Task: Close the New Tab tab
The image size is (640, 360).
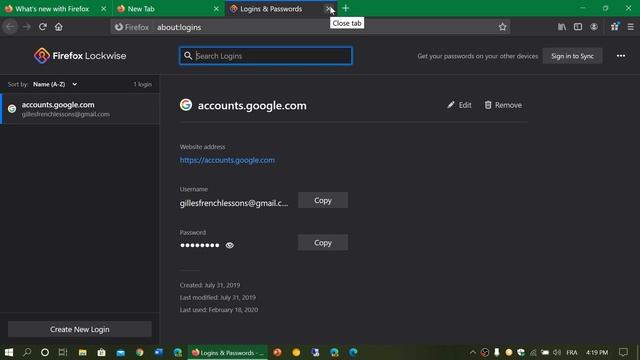Action: point(216,9)
